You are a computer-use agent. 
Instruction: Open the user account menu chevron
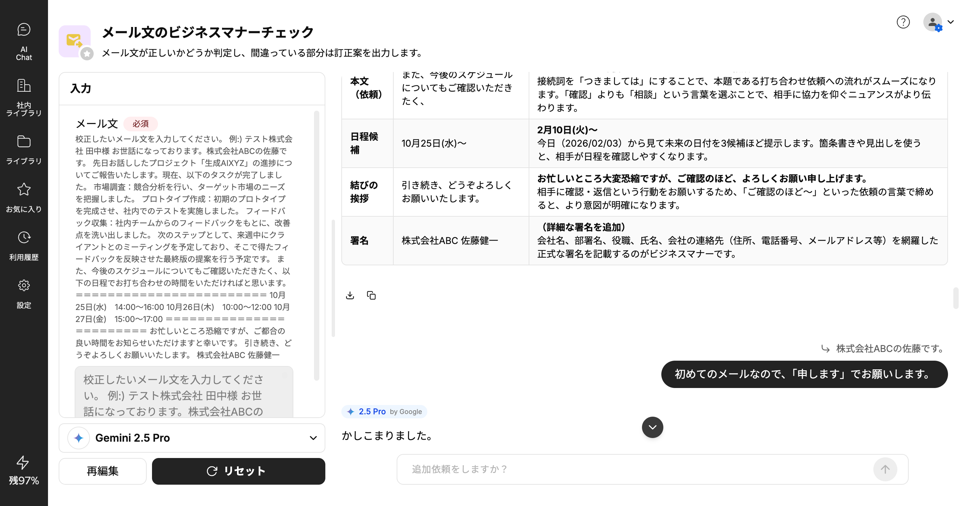coord(951,22)
